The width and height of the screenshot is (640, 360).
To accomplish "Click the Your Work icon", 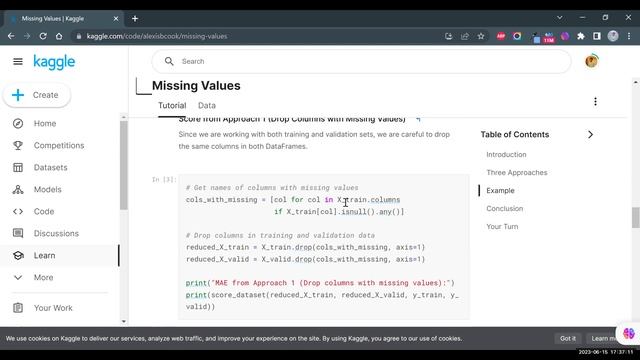I will (18, 308).
